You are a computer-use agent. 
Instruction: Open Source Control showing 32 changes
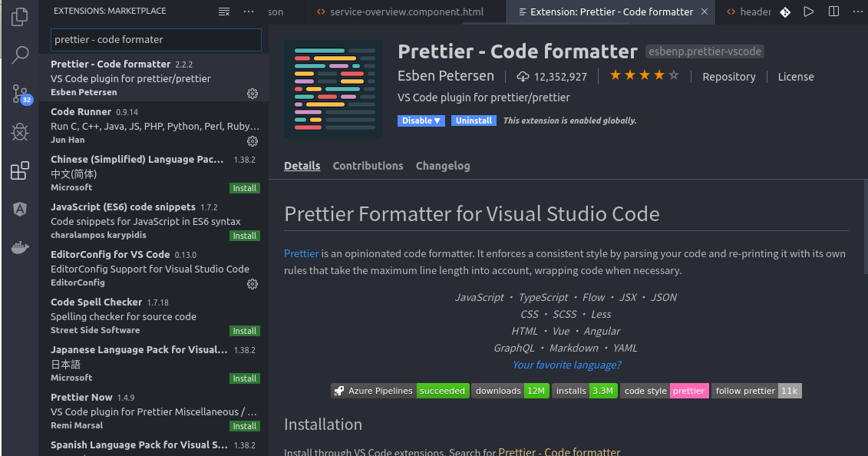click(x=20, y=94)
